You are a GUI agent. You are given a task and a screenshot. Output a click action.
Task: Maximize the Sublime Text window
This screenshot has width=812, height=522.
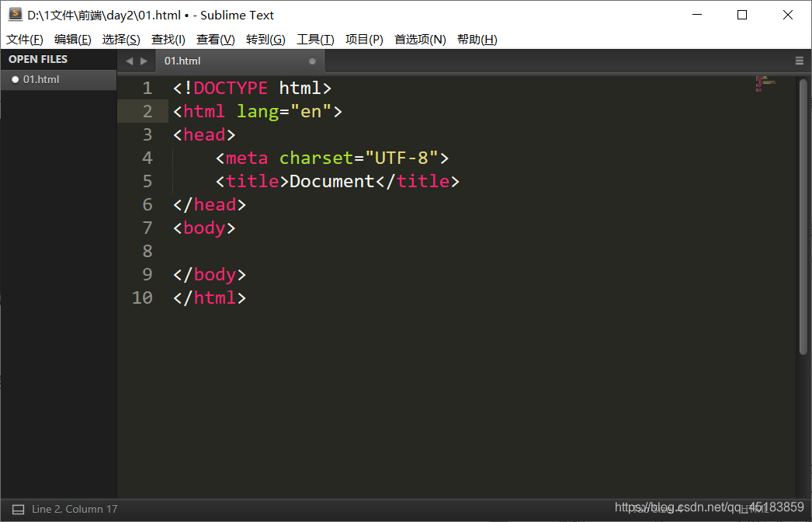pos(742,15)
